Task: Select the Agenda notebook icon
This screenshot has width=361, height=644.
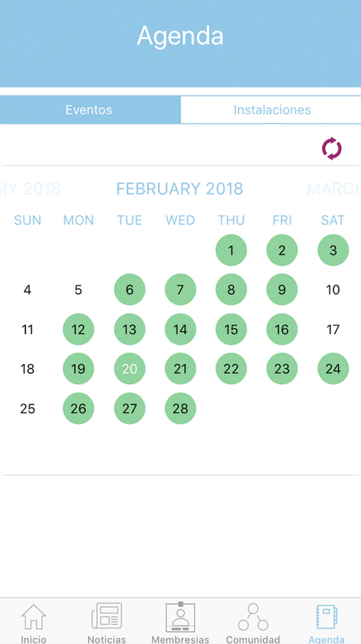Action: 326,617
